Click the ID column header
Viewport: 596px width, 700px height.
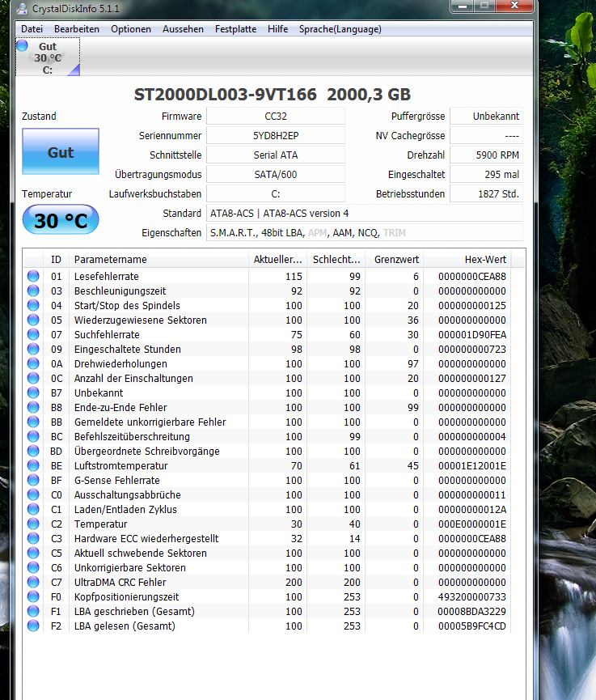[x=57, y=260]
